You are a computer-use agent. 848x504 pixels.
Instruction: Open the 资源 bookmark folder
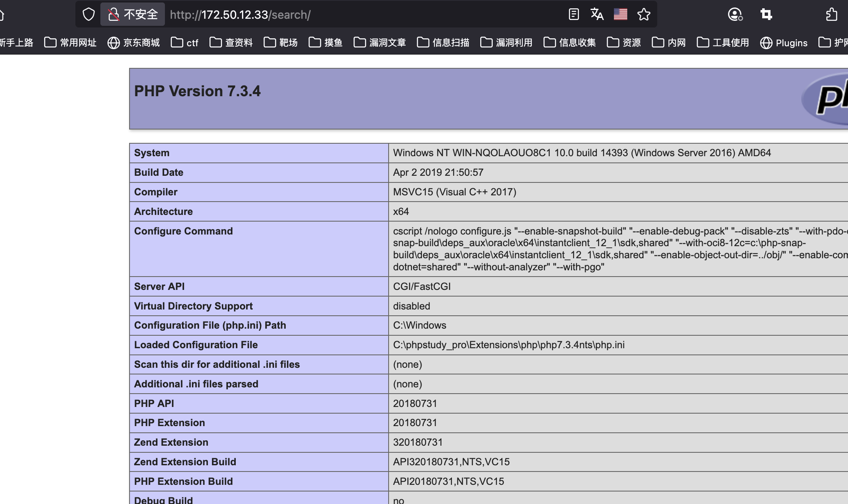[624, 42]
